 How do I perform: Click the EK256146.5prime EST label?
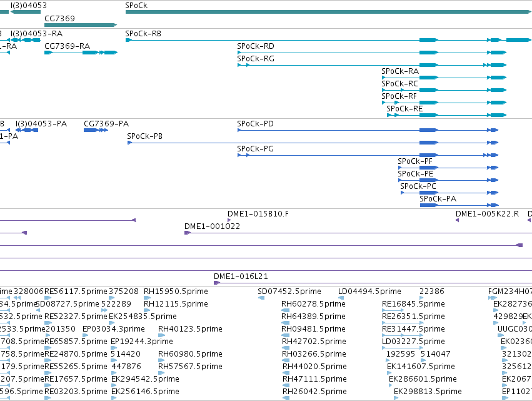coord(145,392)
